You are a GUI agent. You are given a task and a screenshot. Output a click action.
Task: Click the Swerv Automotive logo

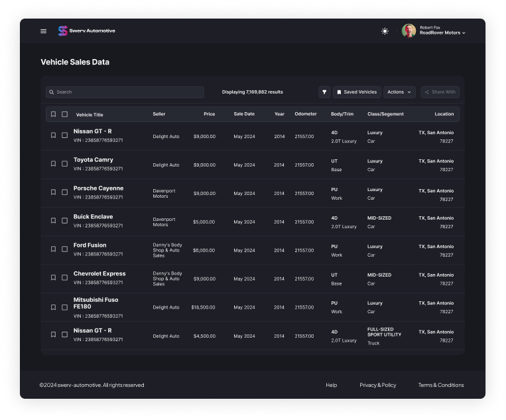coord(86,31)
